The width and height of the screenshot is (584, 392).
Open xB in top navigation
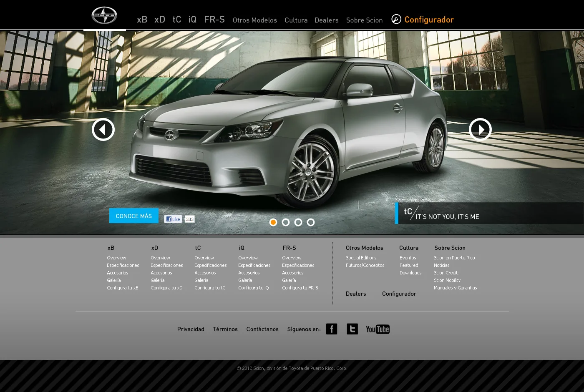click(142, 20)
